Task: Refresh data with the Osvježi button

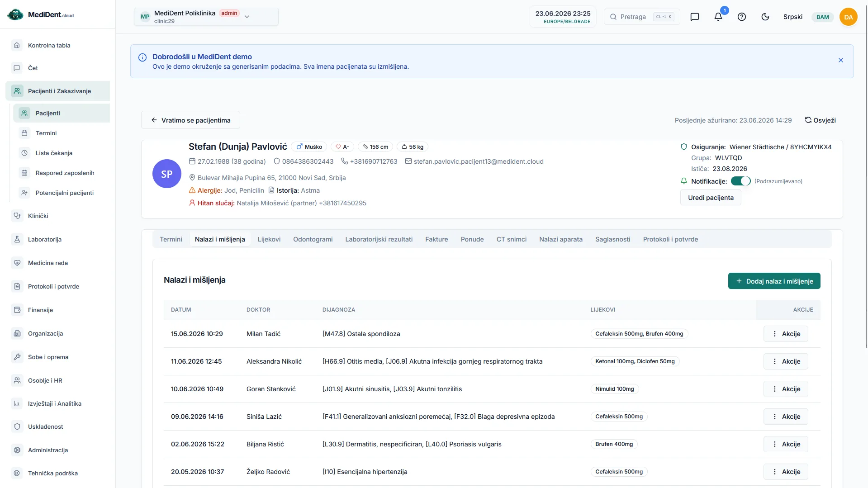Action: pos(820,120)
